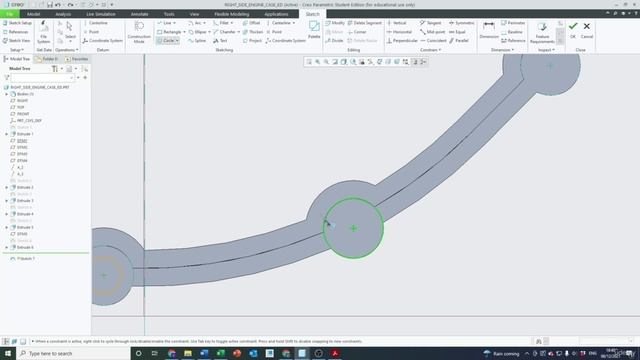
Task: Click the Baseline dimension tool
Action: click(512, 32)
